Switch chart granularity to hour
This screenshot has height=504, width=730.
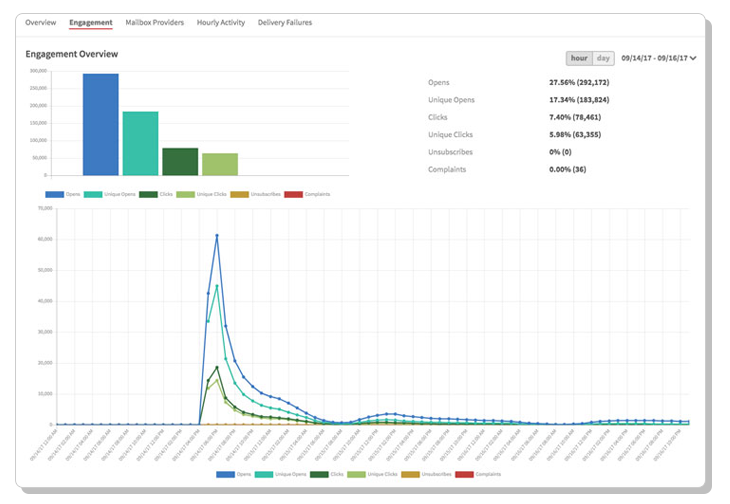pyautogui.click(x=579, y=58)
